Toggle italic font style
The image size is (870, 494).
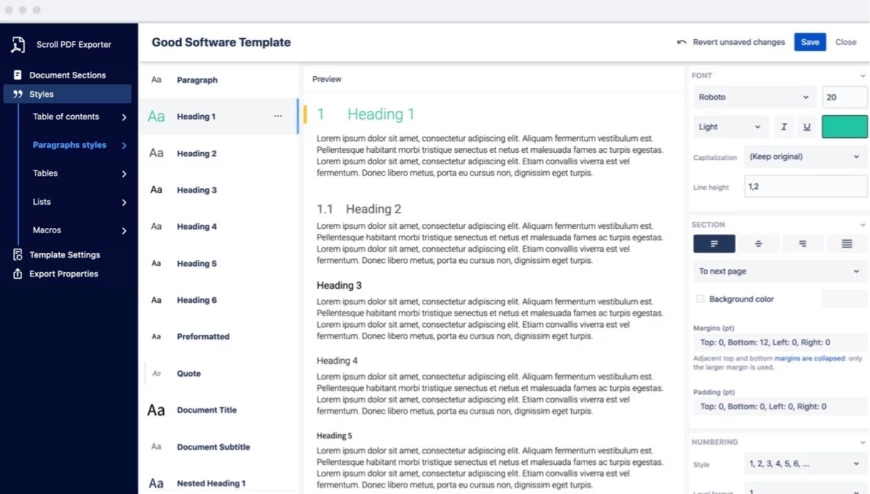783,127
